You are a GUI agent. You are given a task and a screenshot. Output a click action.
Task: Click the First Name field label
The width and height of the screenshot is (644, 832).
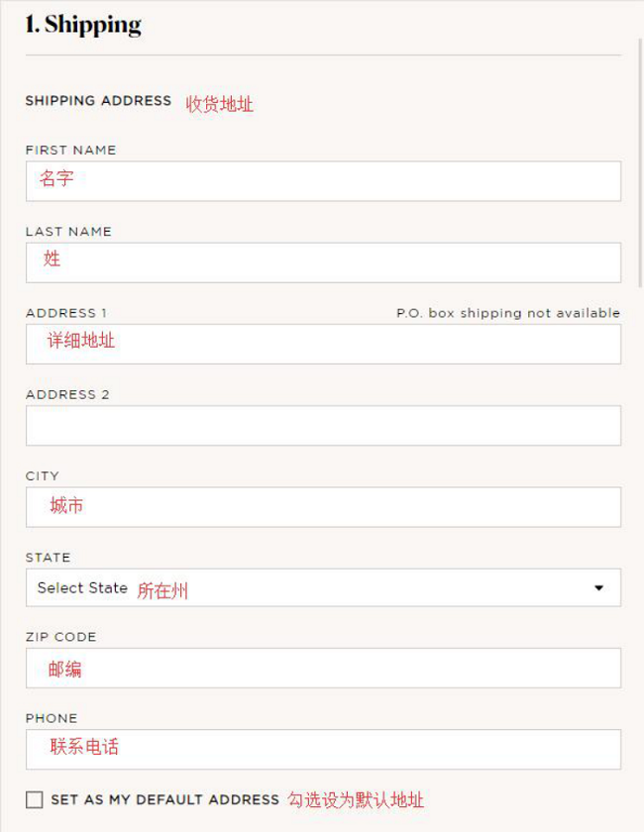point(70,150)
